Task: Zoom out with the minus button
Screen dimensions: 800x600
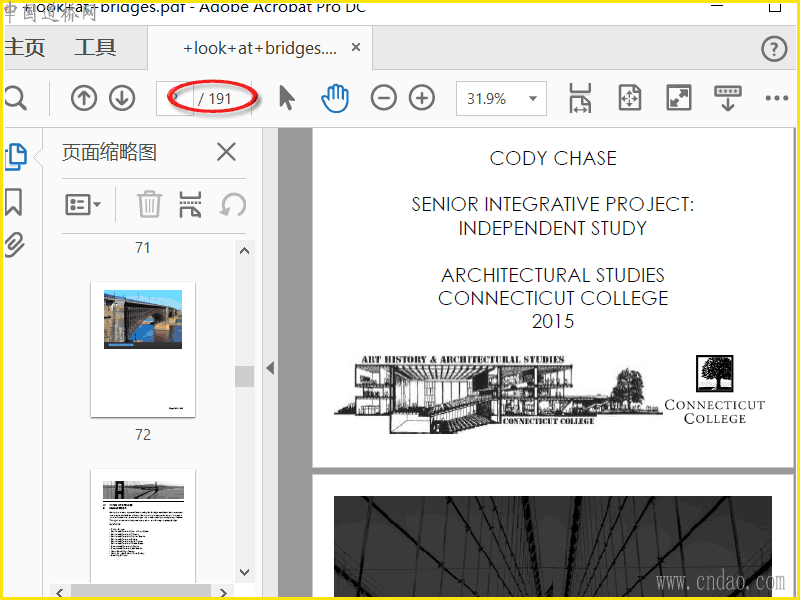Action: (384, 98)
